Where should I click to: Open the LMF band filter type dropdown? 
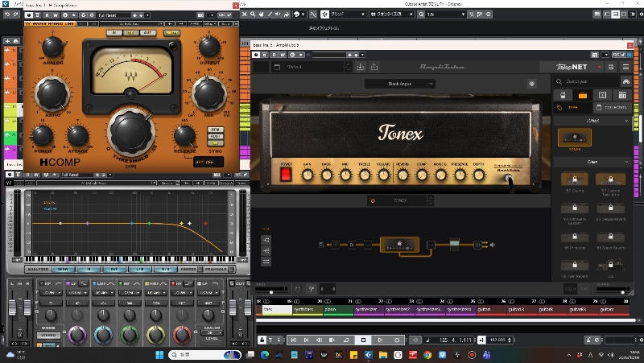103,293
